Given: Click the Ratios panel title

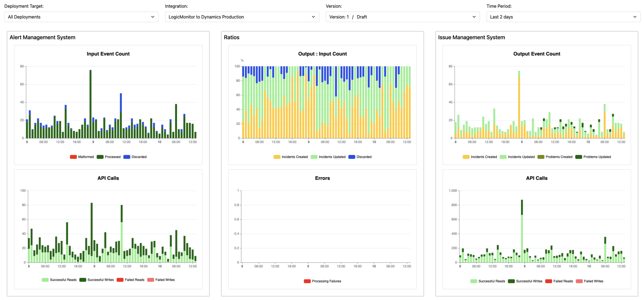Looking at the screenshot, I should [x=231, y=37].
